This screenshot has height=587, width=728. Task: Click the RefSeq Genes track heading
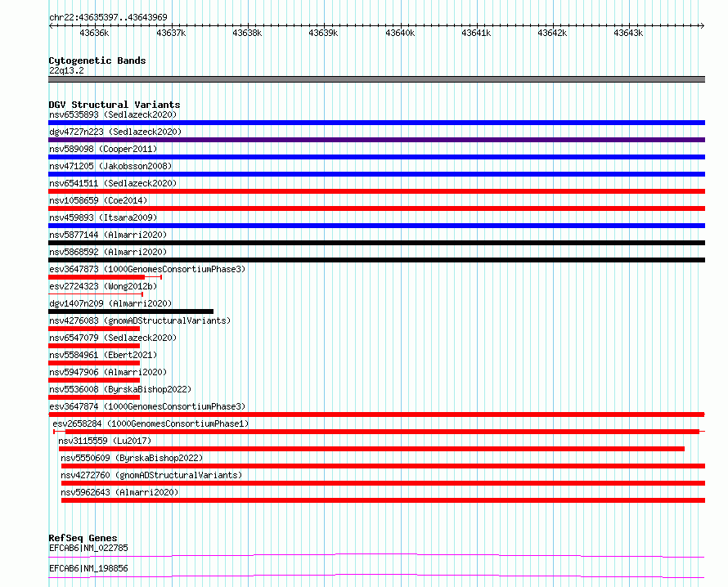(x=83, y=538)
